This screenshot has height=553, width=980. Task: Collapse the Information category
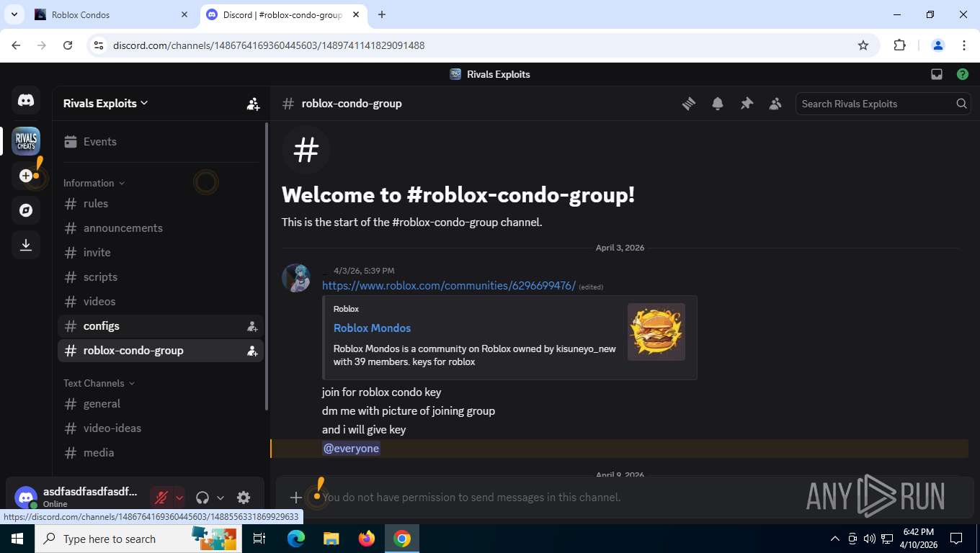94,183
